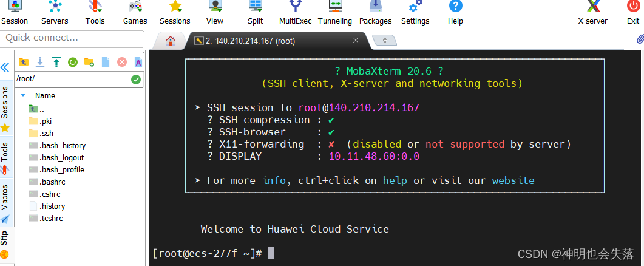Open the Settings toolbar button
644x266 pixels.
click(x=415, y=13)
